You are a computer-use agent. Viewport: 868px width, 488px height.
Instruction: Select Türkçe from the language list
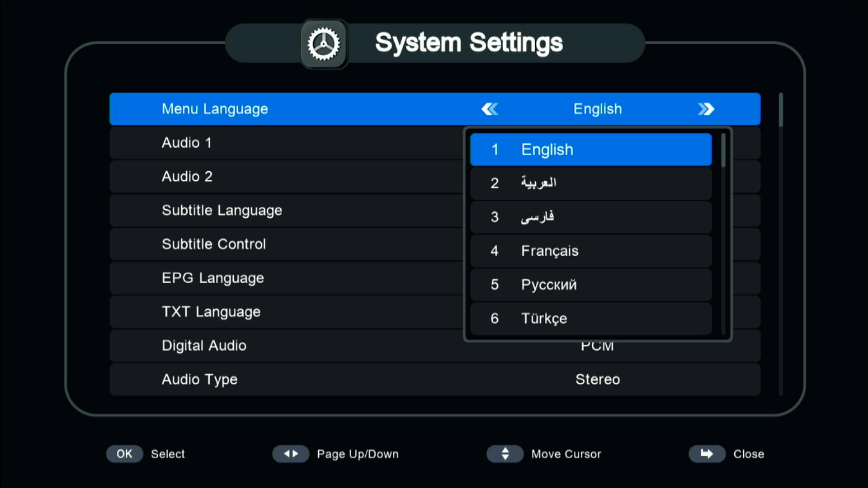point(591,318)
